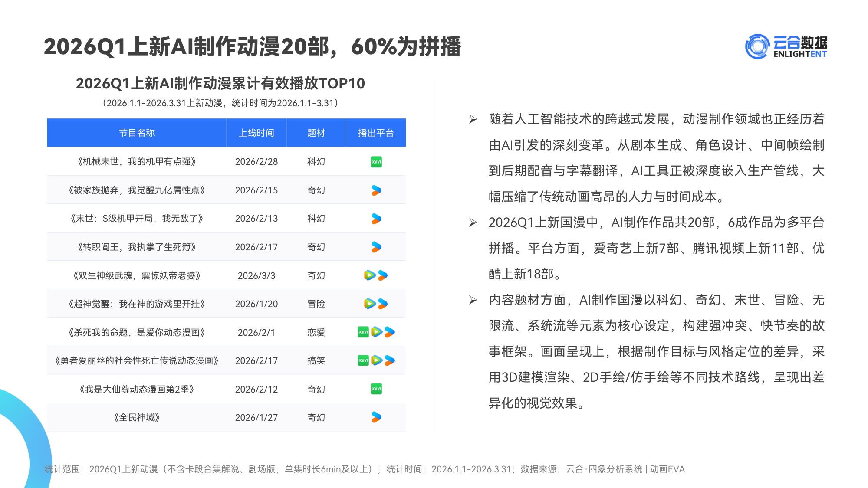Click Youku icon in 勇者爱丽丝 row
868x488 pixels.
tap(390, 360)
